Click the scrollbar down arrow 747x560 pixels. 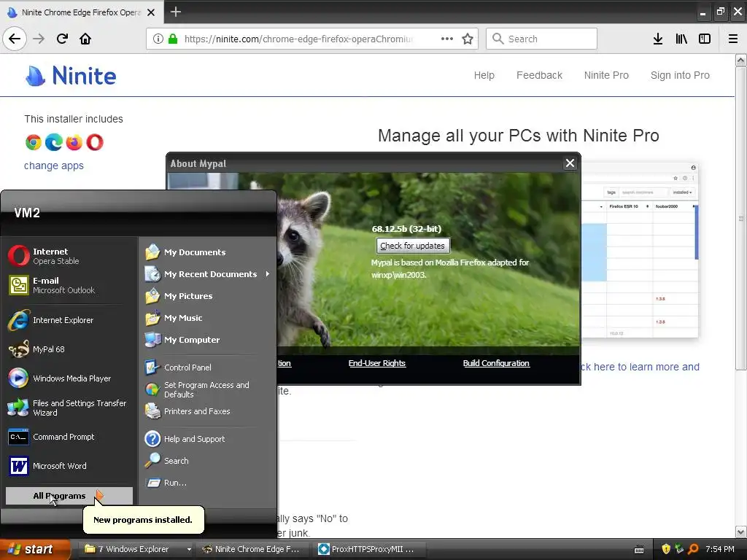pyautogui.click(x=740, y=532)
